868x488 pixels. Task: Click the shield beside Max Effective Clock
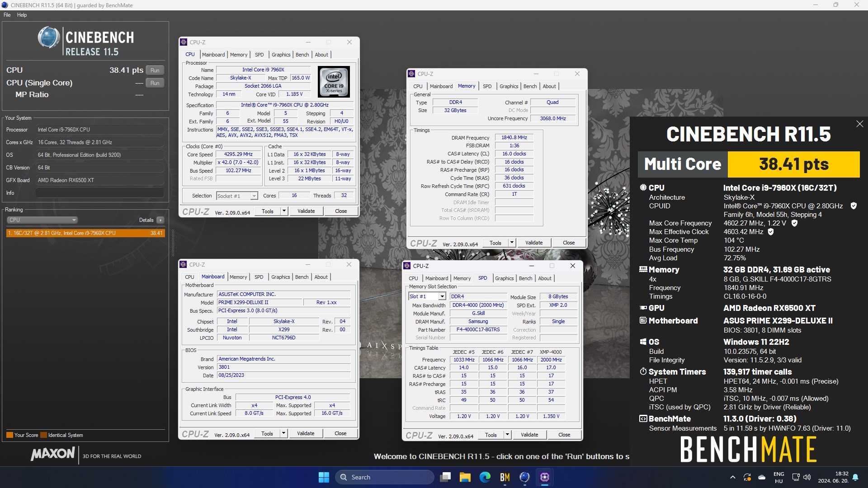[771, 232]
